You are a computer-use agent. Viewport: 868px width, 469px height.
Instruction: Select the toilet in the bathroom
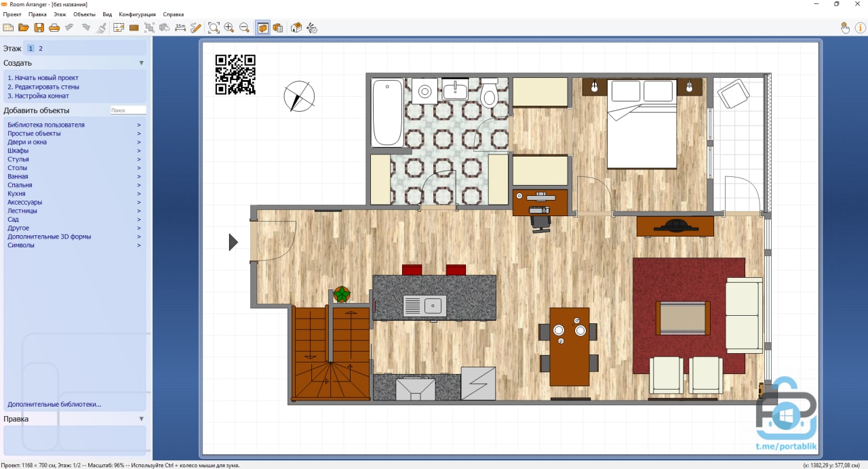489,94
